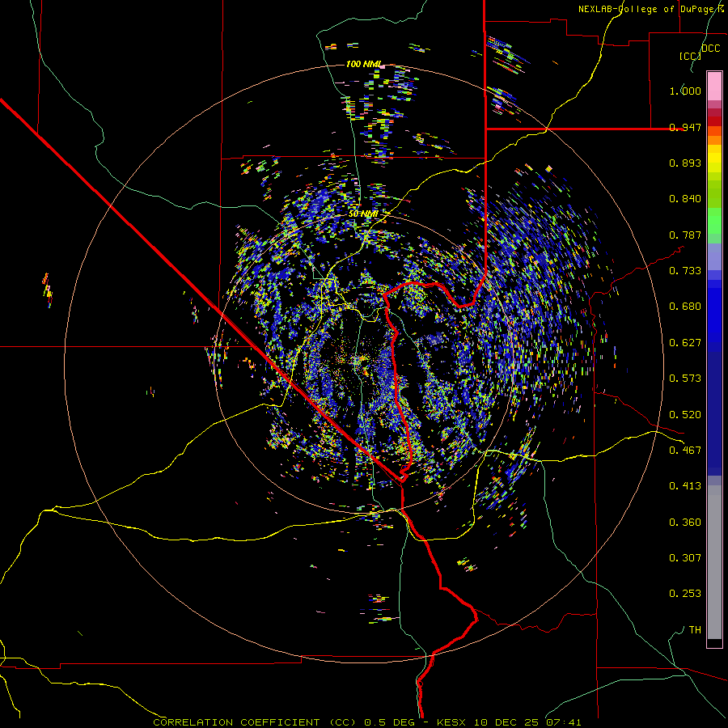This screenshot has height=728, width=728.
Task: Click the KESX radar site identifier
Action: (453, 722)
